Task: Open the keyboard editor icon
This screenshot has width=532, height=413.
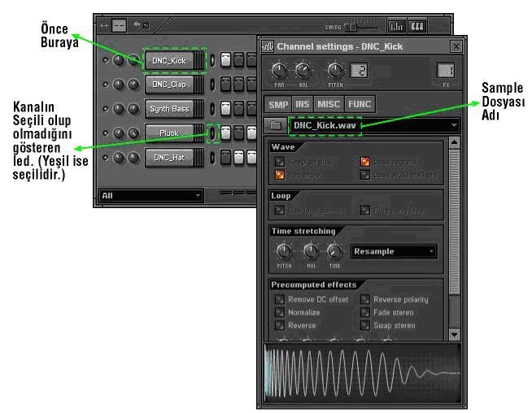Action: (x=417, y=26)
